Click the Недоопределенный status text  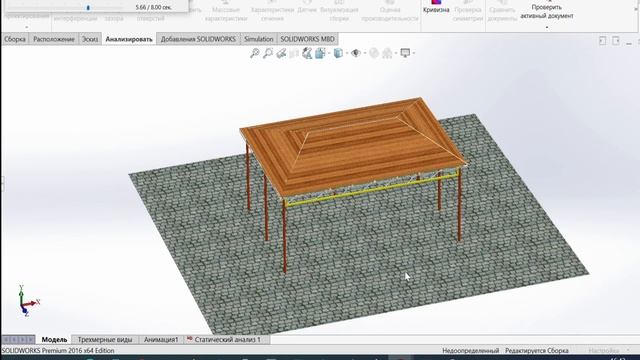471,351
